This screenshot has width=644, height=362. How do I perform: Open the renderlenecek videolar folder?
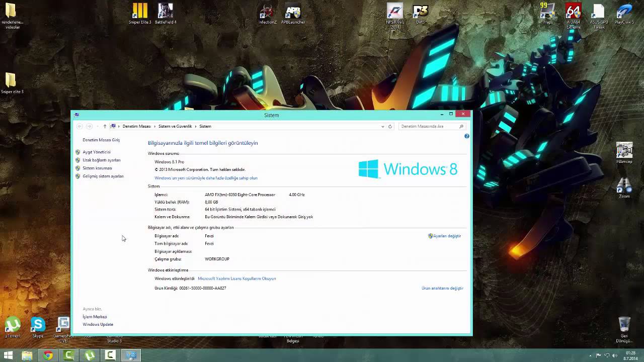[11, 16]
